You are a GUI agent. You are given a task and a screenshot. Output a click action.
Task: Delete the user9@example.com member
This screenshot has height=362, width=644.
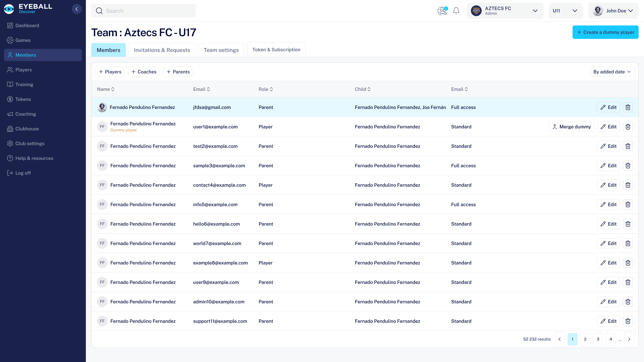coord(628,282)
